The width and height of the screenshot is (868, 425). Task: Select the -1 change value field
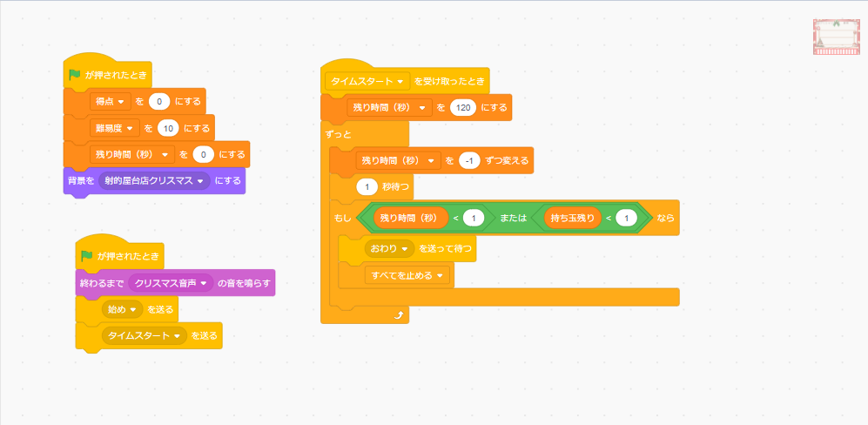pos(470,160)
